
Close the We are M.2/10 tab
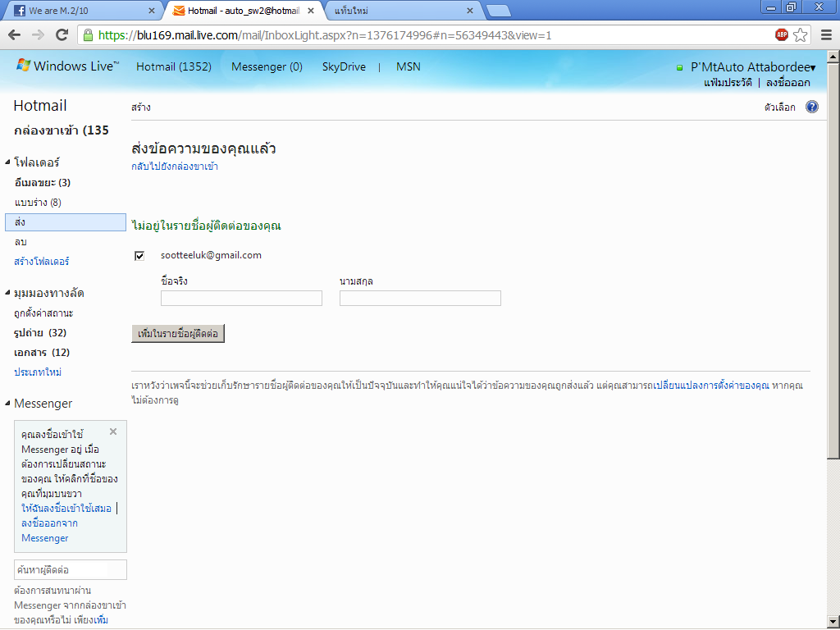[151, 11]
